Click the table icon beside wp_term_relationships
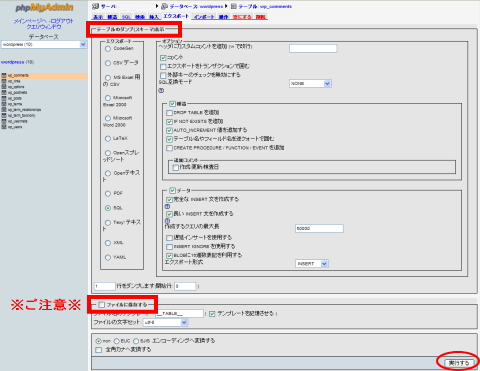The width and height of the screenshot is (480, 371). pos(4,110)
